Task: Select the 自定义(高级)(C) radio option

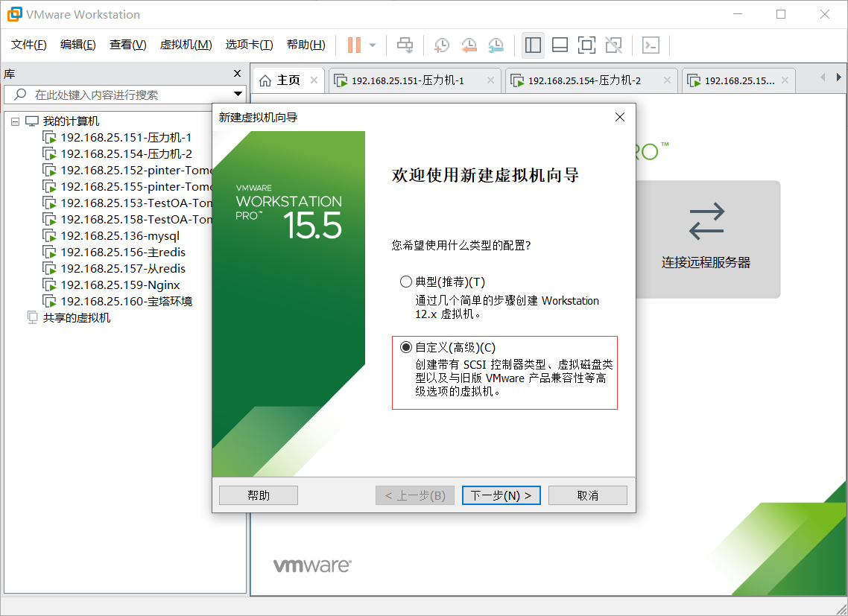Action: tap(405, 347)
